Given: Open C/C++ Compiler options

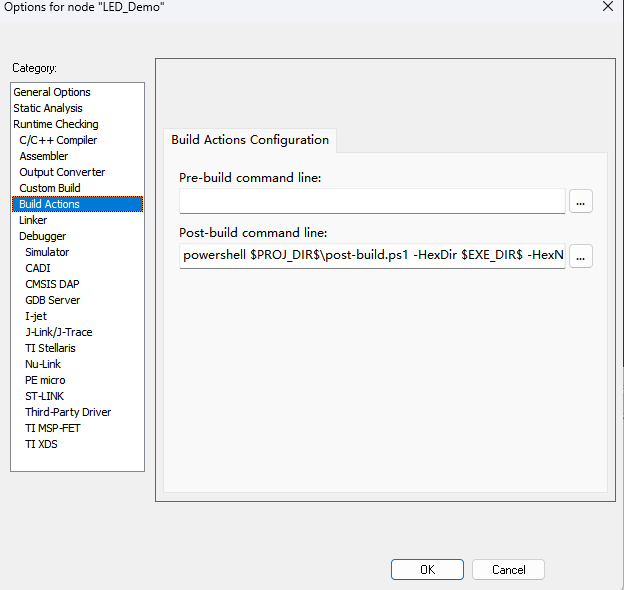Looking at the screenshot, I should click(58, 140).
